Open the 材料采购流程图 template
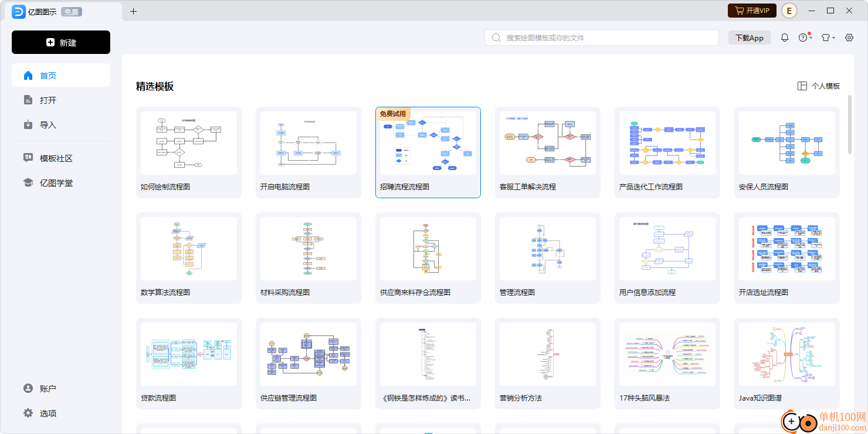 (308, 258)
